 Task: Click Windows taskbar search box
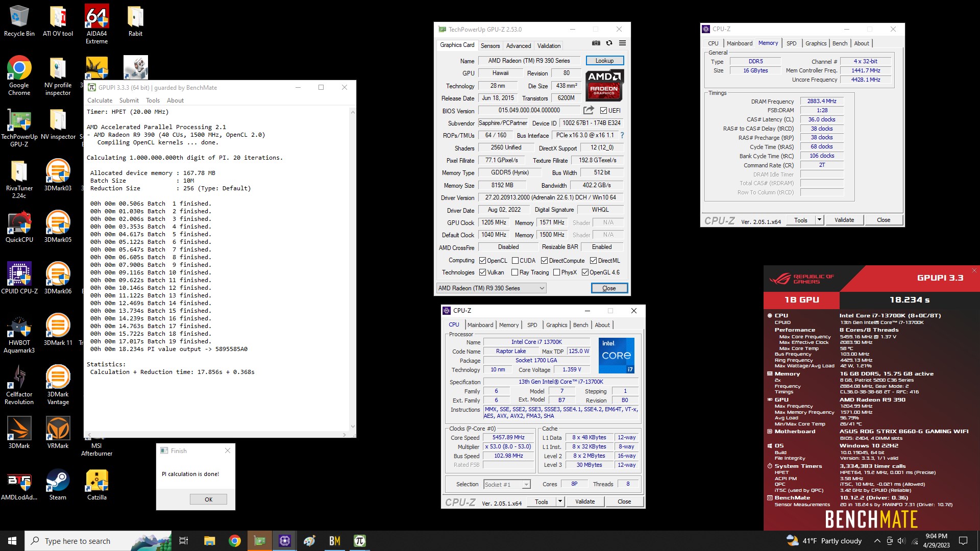(98, 541)
